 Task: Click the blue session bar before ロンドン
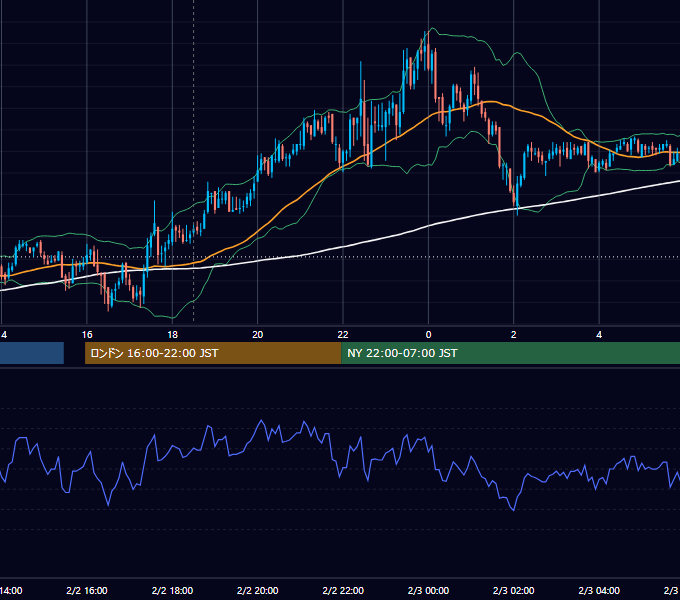tap(32, 353)
